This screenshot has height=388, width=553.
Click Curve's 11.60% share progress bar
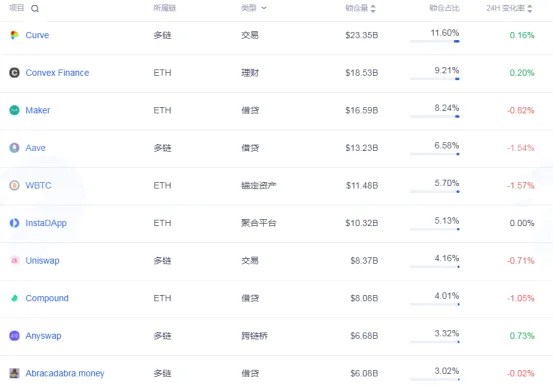coord(434,42)
